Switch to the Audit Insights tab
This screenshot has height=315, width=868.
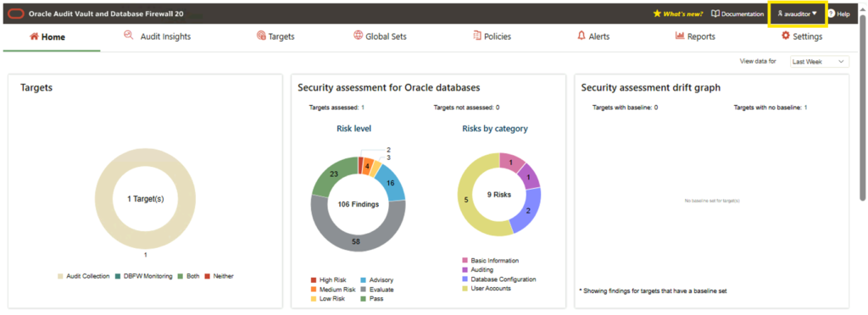(x=158, y=37)
